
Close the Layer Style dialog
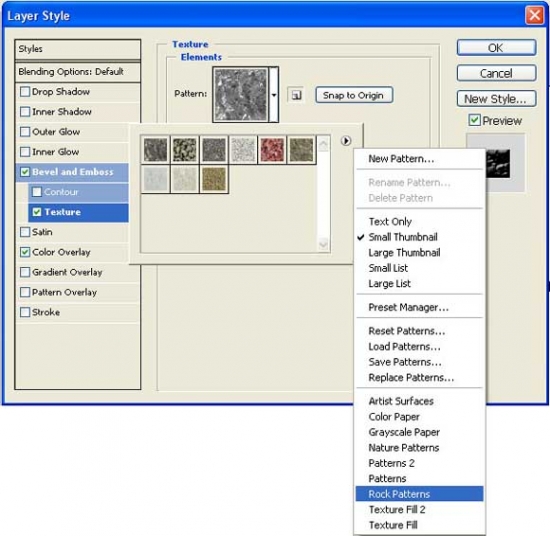click(534, 15)
